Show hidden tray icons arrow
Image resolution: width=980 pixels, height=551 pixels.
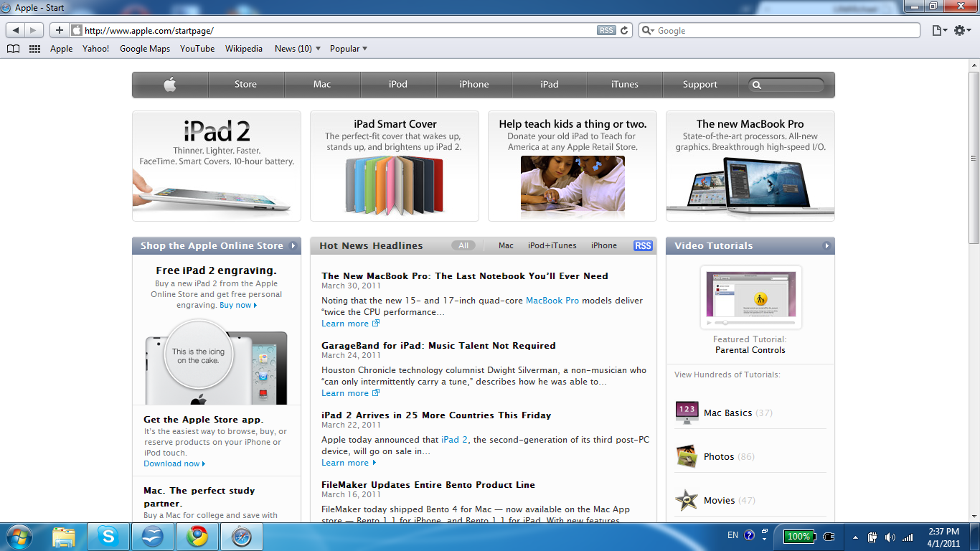point(855,537)
